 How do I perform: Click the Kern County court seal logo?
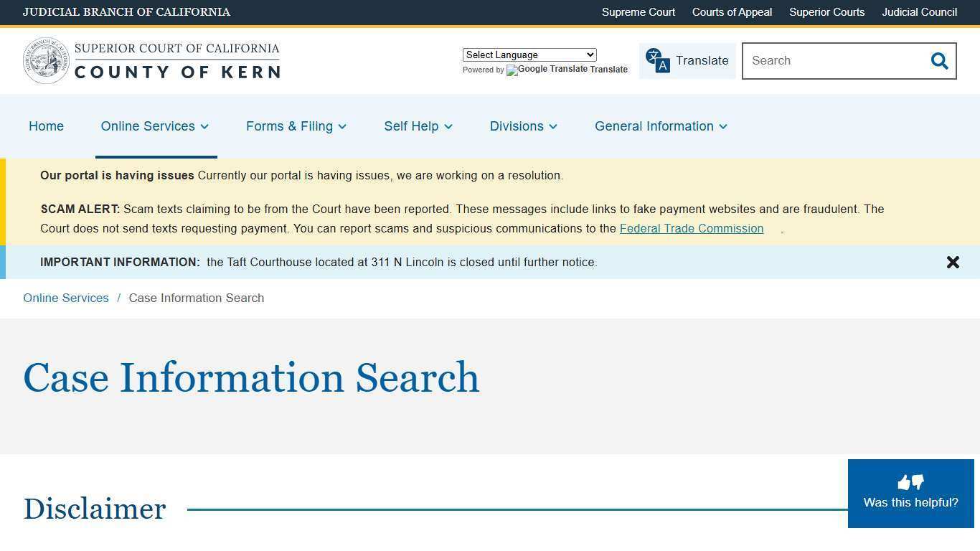tap(46, 60)
